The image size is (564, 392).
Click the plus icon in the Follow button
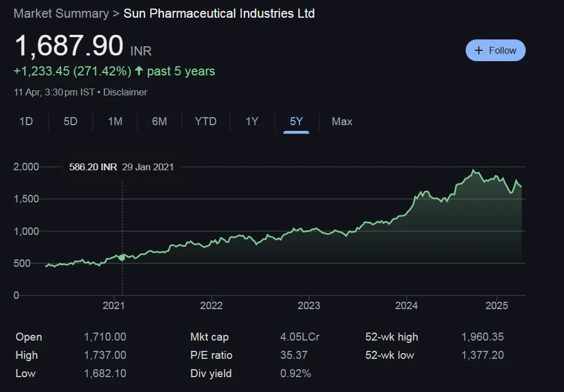478,50
